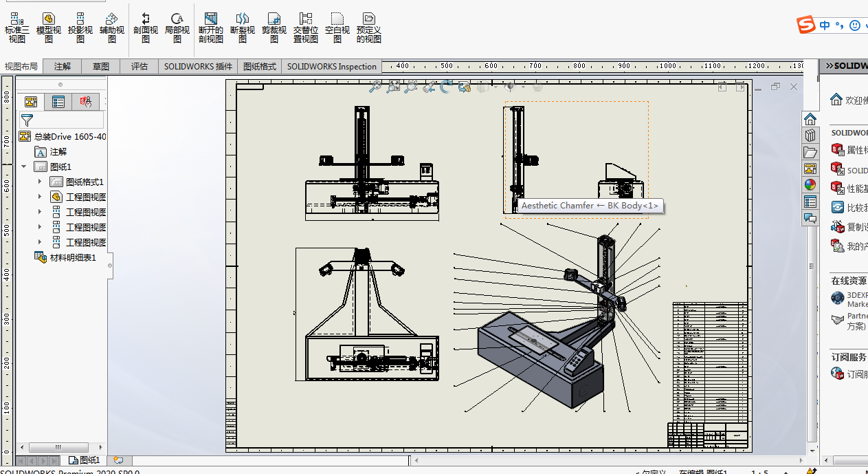Image resolution: width=868 pixels, height=474 pixels.
Task: Click the Standard 3 View (标准三视图) tool
Action: click(x=16, y=28)
